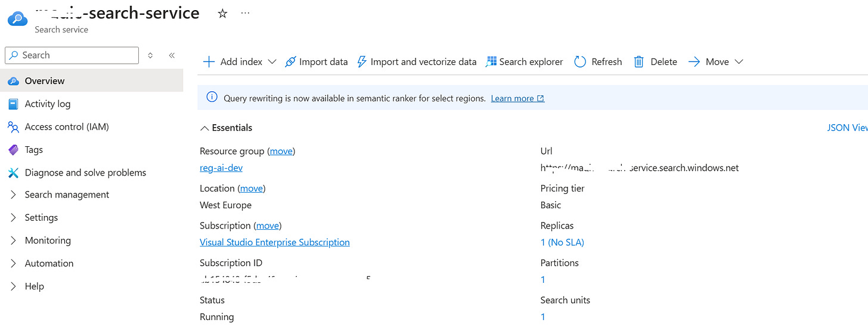Click the Delete label in the toolbar
Viewport: 868px width, 333px height.
click(664, 61)
